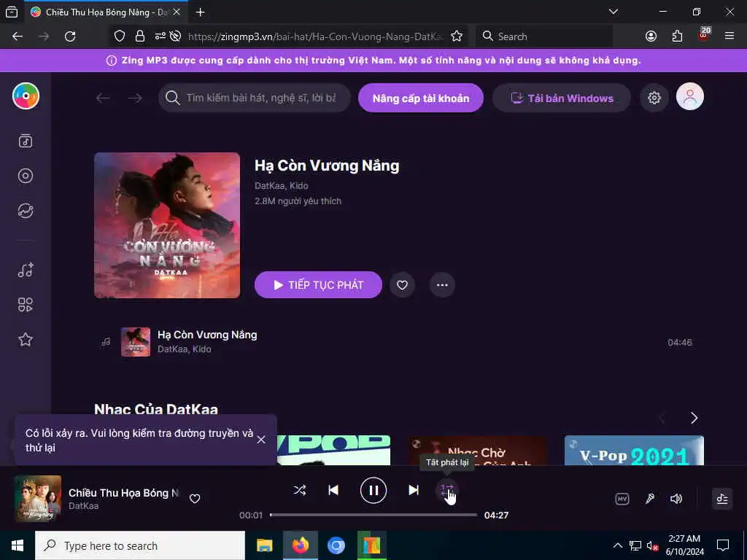Open the MV video button
This screenshot has height=560, width=747.
622,499
